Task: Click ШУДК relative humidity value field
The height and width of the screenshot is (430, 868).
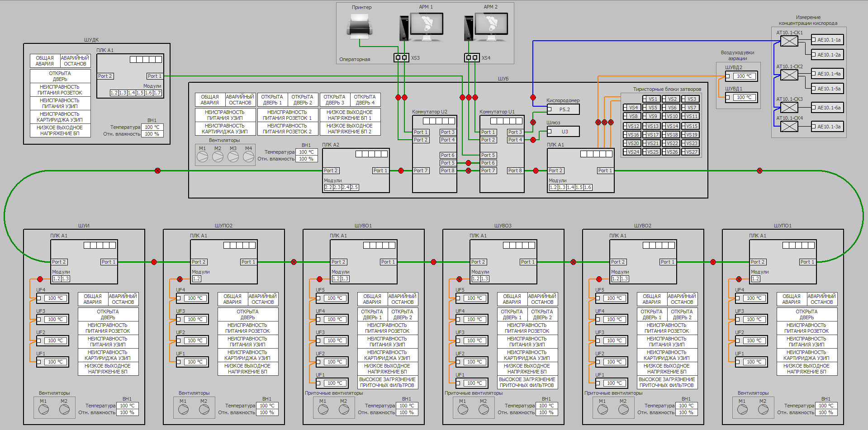Action: tap(152, 134)
